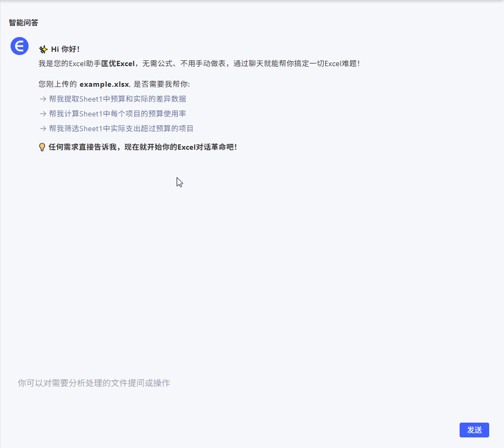The width and height of the screenshot is (504, 448).
Task: Click the blue assistant avatar icon
Action: [x=20, y=46]
